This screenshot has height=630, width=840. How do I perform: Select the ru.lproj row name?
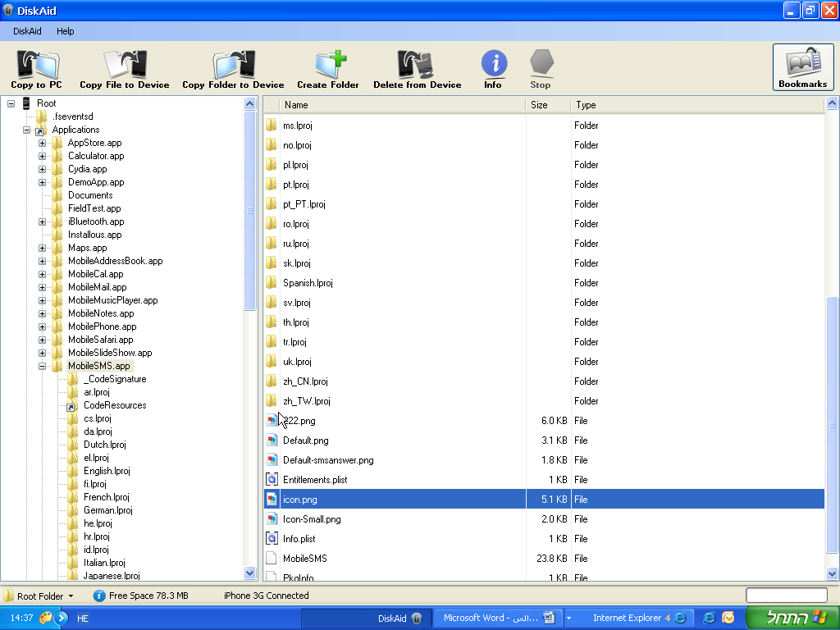point(295,244)
